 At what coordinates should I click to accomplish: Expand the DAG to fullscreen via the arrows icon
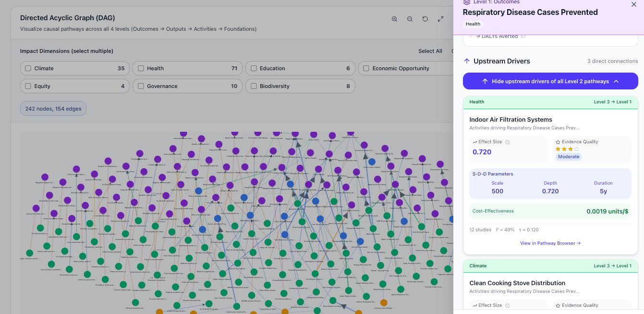click(x=440, y=19)
